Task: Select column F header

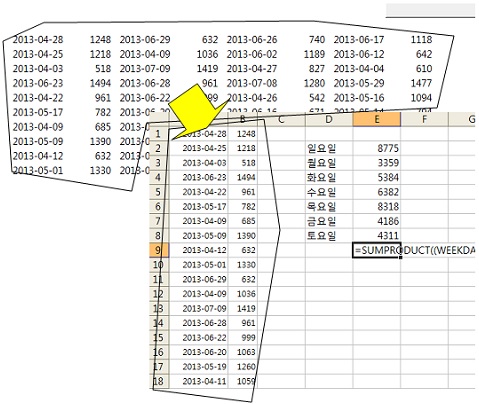Action: [424, 119]
